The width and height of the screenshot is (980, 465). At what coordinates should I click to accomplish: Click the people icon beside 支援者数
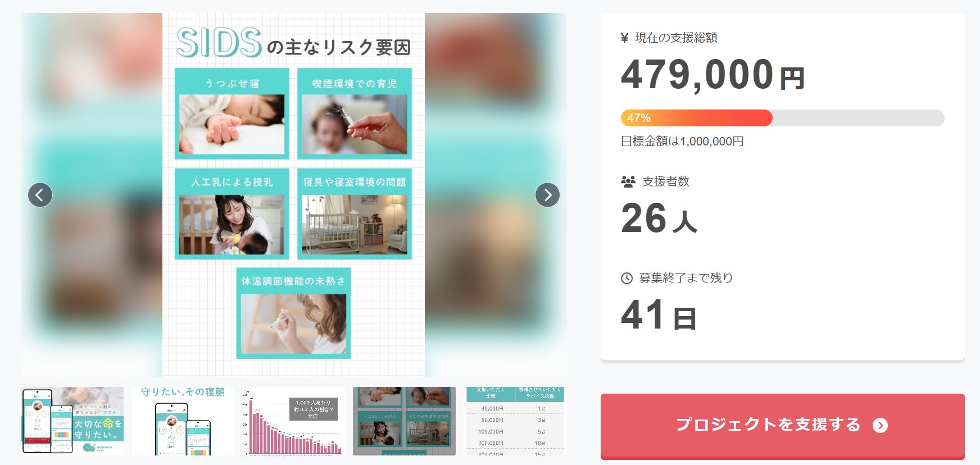[x=628, y=181]
